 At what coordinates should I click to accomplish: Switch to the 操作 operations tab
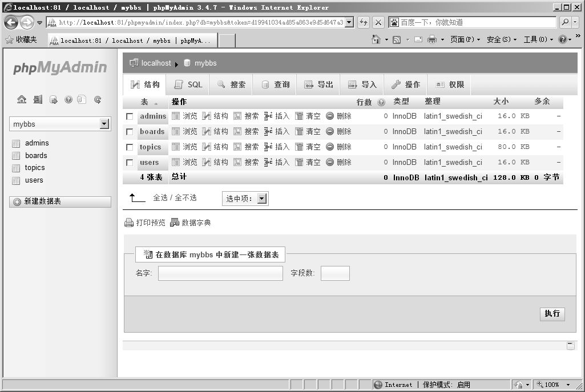pyautogui.click(x=406, y=84)
